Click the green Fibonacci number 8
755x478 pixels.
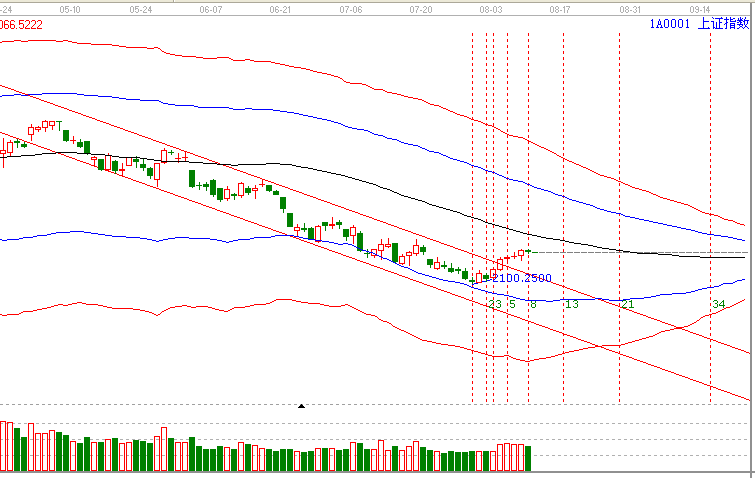point(533,304)
